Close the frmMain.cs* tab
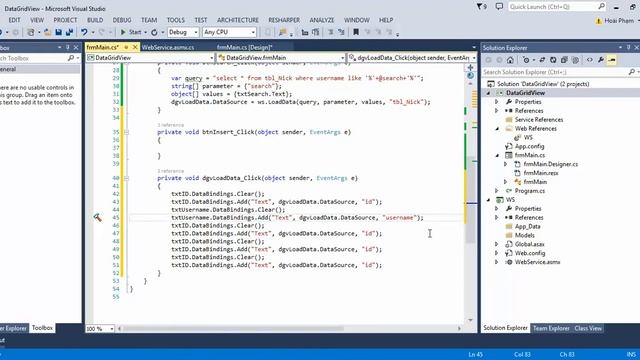The height and width of the screenshot is (360, 640). 135,47
